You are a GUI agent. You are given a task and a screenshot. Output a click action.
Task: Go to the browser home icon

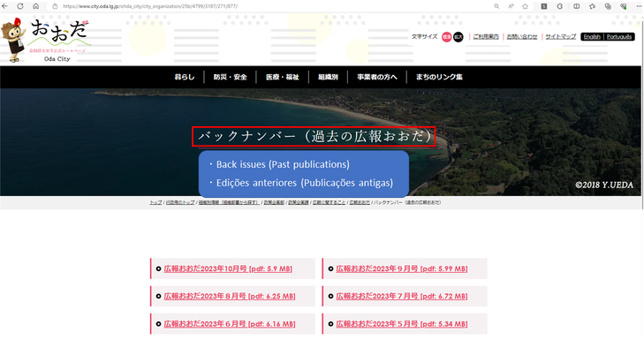(x=35, y=6)
